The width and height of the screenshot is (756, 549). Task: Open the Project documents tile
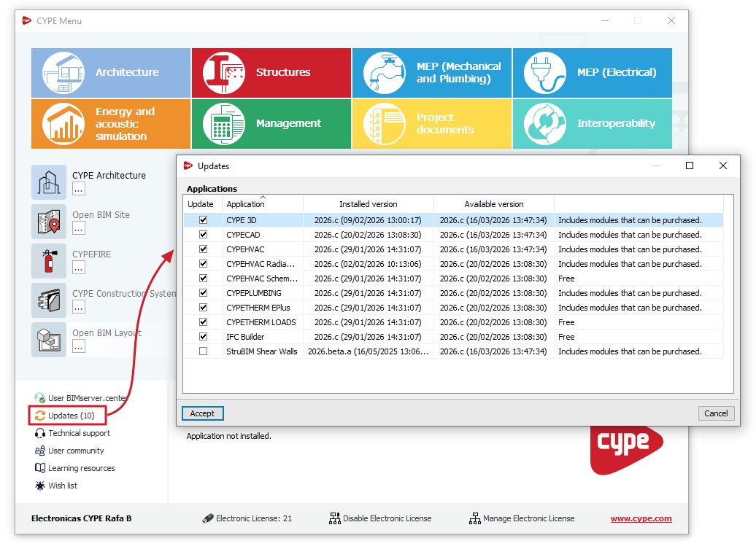click(432, 124)
